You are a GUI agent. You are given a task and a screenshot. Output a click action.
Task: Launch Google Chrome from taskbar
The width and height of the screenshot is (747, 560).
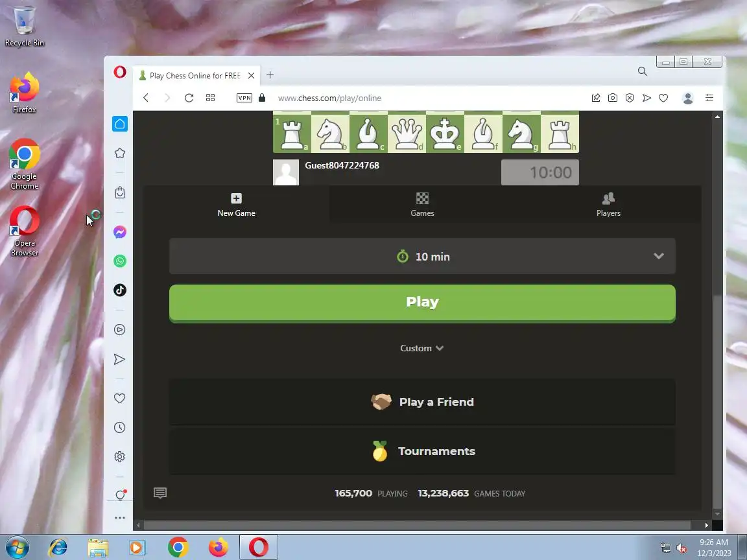point(178,548)
